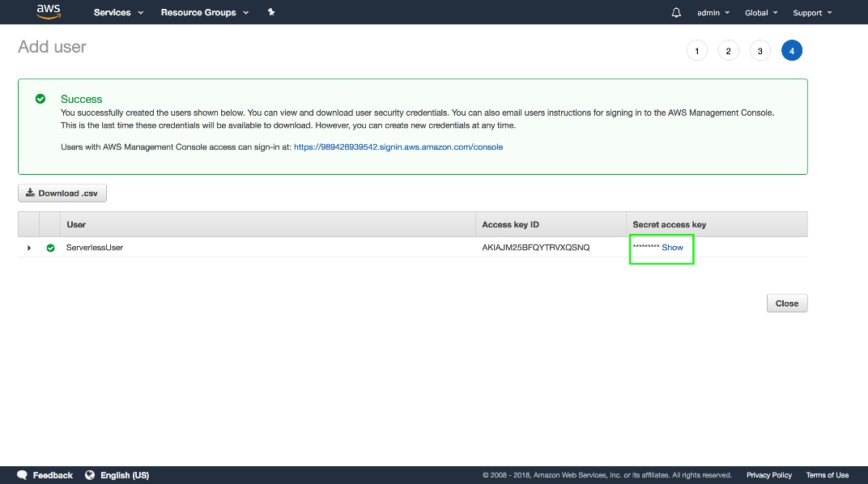Expand the ServerlessUser row details arrow
This screenshot has height=484, width=868.
point(29,248)
